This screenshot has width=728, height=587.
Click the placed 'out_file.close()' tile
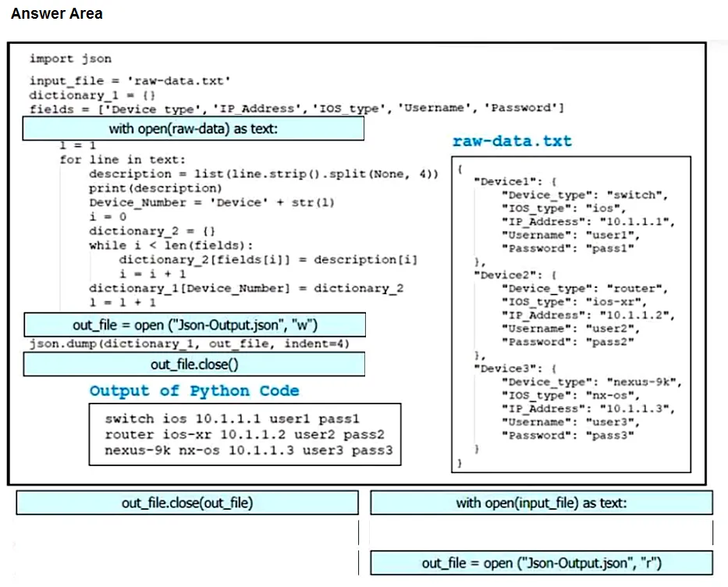(x=194, y=364)
